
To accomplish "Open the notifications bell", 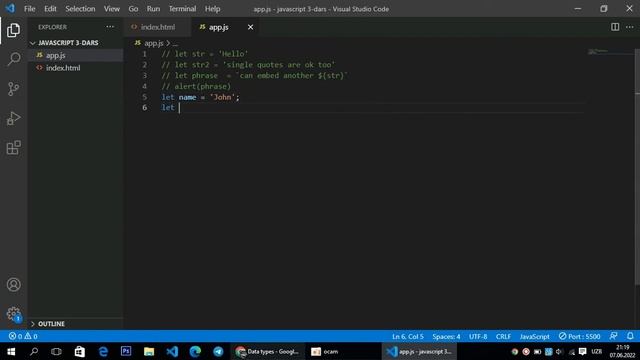I will 630,336.
